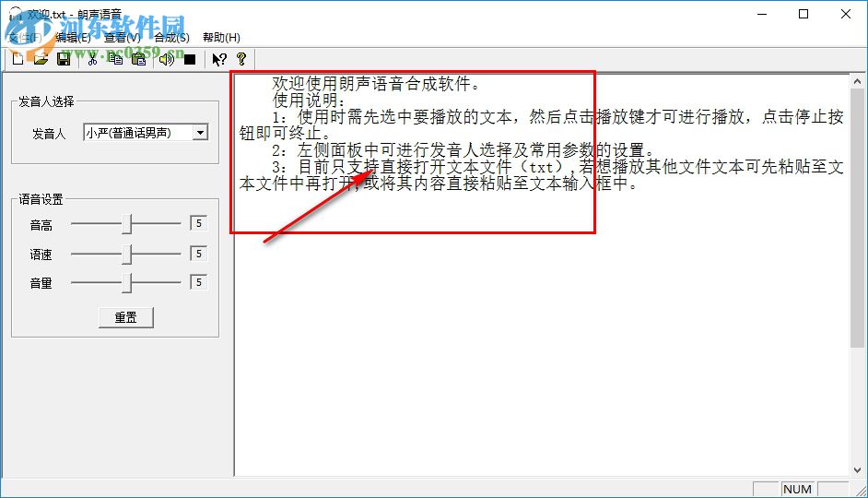Screen dimensions: 868x498
Task: Click the yellow question mark About icon
Action: coord(241,59)
